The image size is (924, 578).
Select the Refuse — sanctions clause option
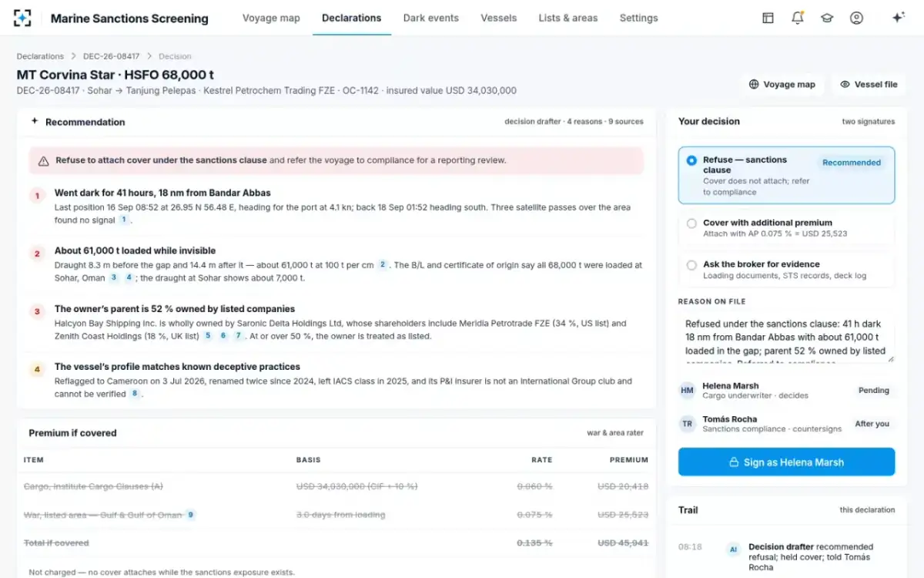pyautogui.click(x=786, y=175)
